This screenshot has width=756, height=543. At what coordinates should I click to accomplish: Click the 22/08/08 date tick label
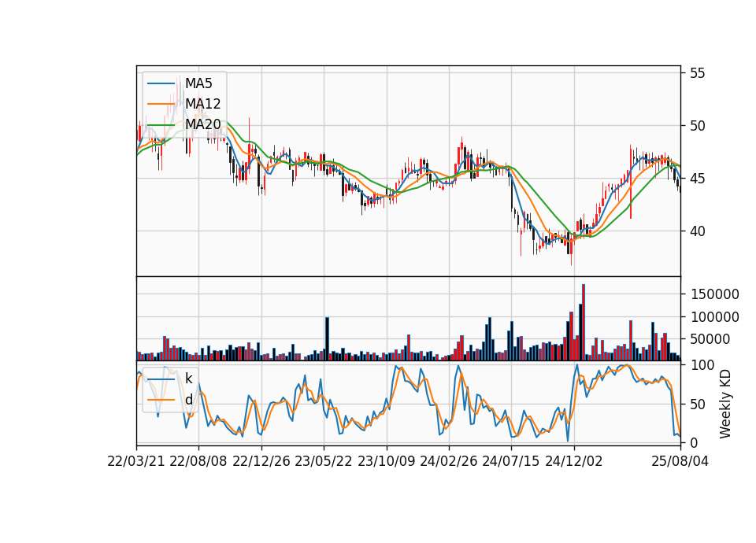(198, 461)
